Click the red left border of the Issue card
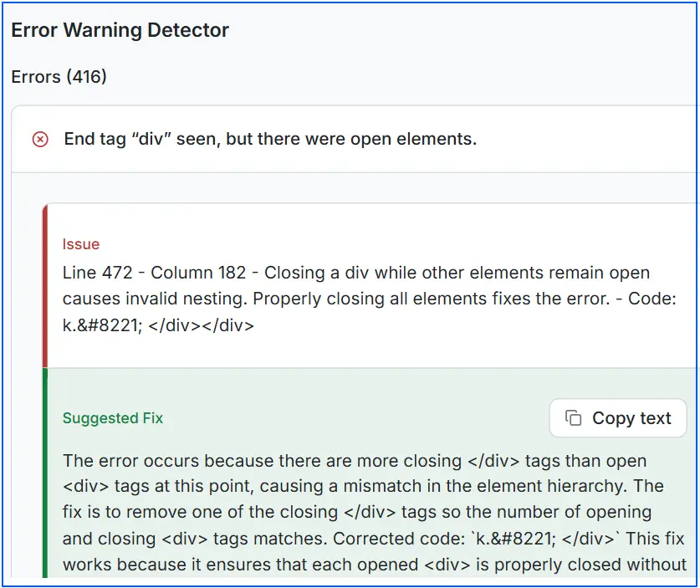The image size is (700, 588). [43, 284]
